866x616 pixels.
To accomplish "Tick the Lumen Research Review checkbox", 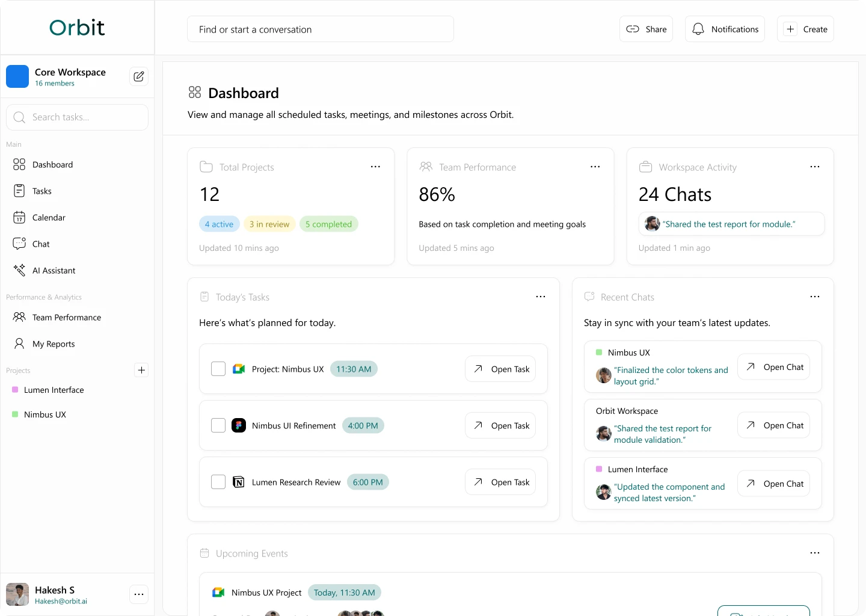I will (x=218, y=482).
